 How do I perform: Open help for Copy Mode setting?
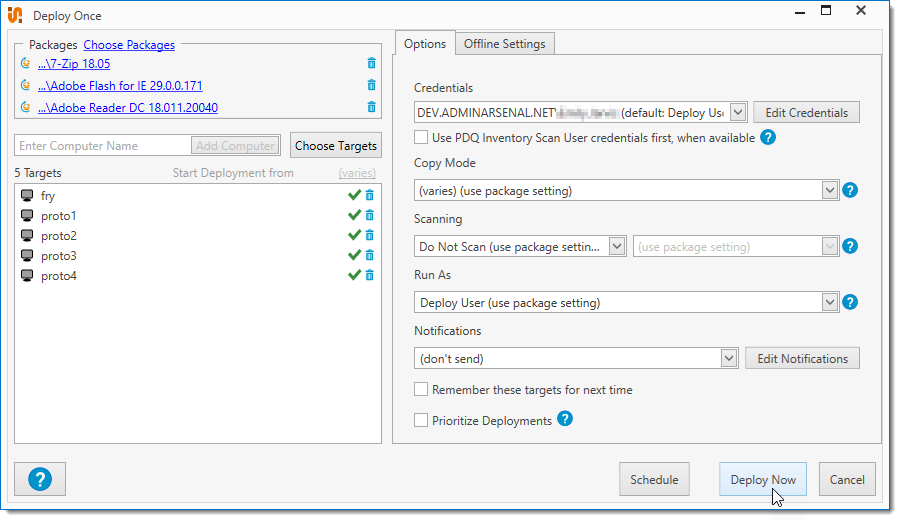[x=850, y=190]
